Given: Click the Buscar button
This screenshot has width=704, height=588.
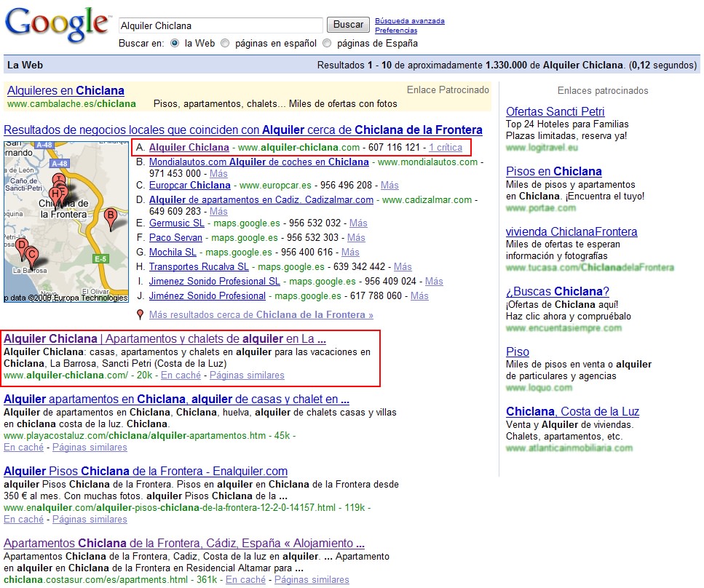Looking at the screenshot, I should click(348, 24).
